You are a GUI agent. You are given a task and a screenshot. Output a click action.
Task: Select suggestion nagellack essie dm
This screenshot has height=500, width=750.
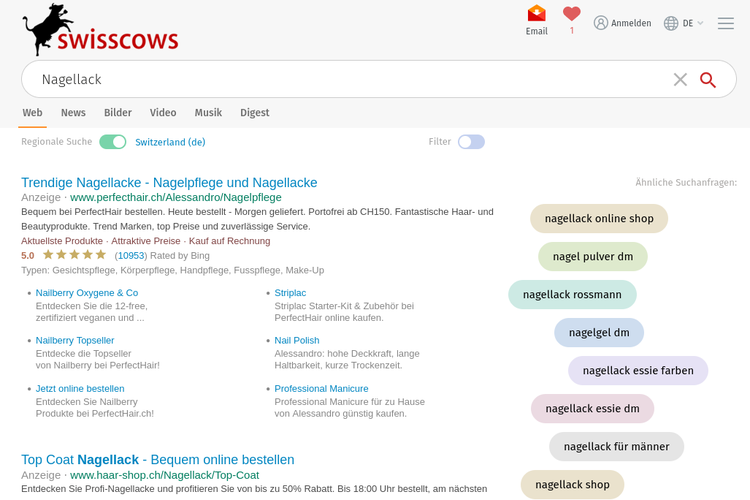592,409
